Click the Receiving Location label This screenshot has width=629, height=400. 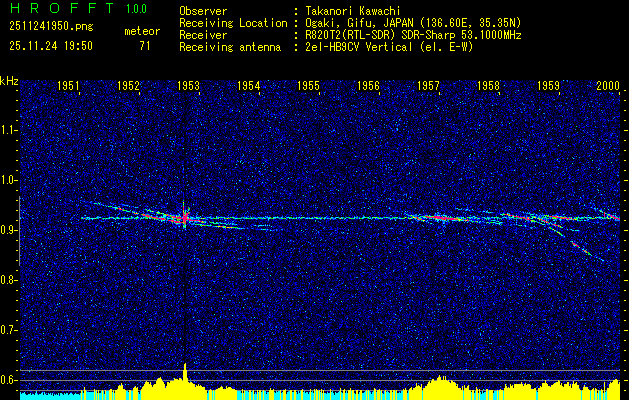click(233, 23)
